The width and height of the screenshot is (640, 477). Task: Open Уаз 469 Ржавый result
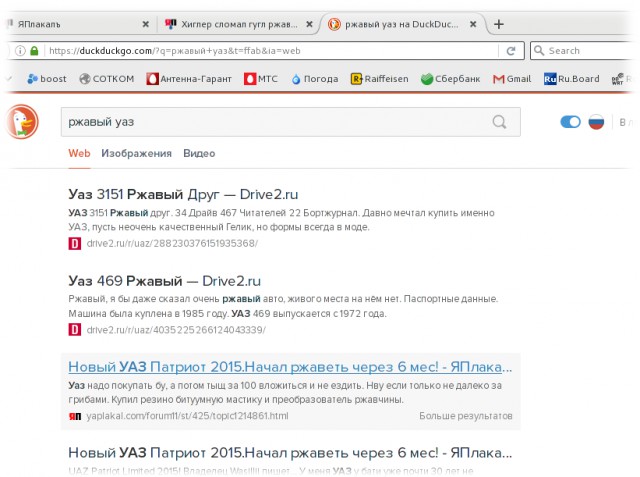click(164, 281)
